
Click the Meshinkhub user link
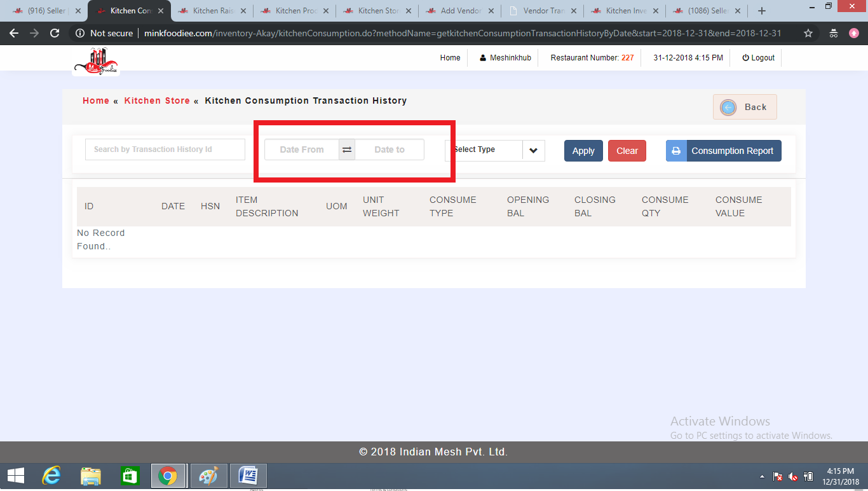(506, 58)
